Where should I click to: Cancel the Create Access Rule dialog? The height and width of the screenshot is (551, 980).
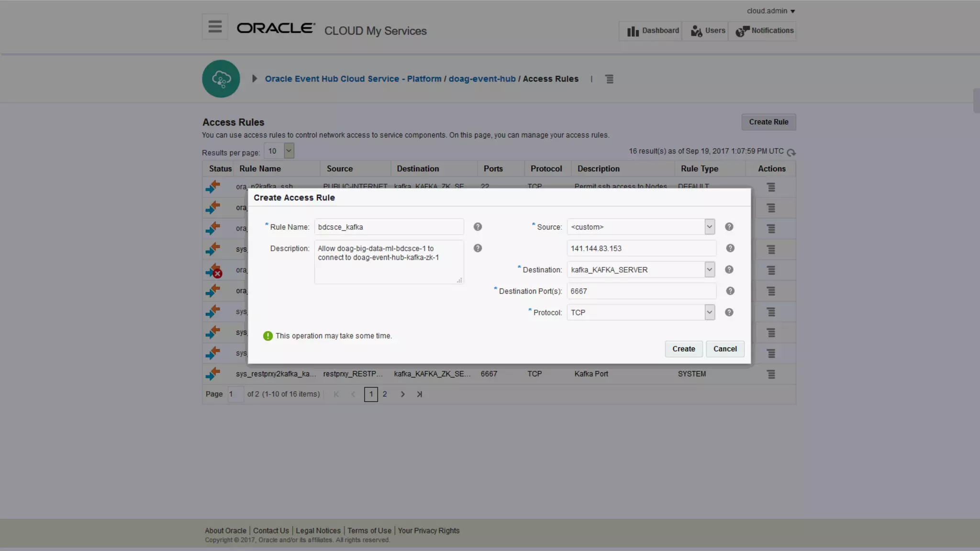[725, 349]
